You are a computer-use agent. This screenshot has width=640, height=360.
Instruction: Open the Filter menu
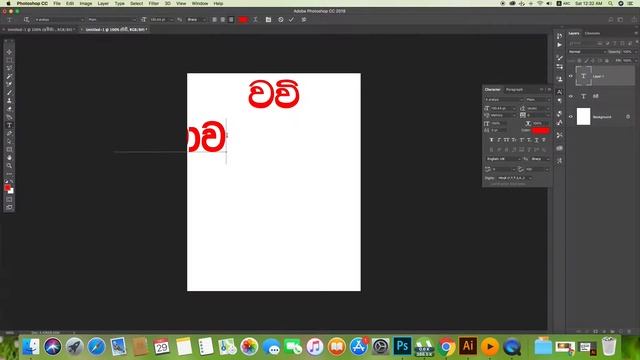[x=153, y=3]
